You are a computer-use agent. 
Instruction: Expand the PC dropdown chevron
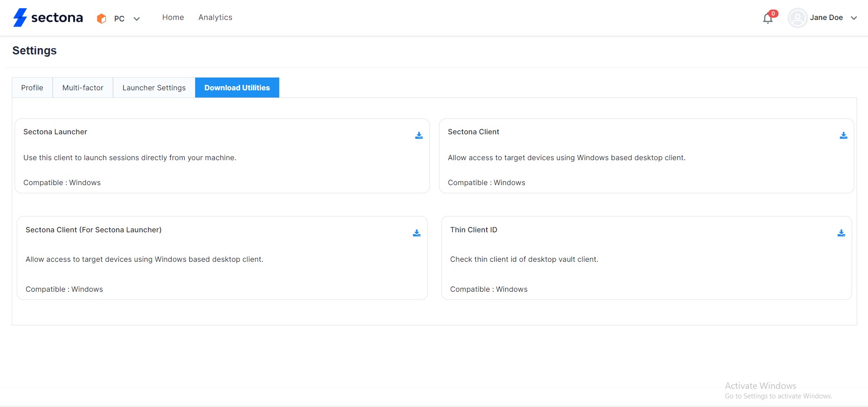pyautogui.click(x=137, y=19)
